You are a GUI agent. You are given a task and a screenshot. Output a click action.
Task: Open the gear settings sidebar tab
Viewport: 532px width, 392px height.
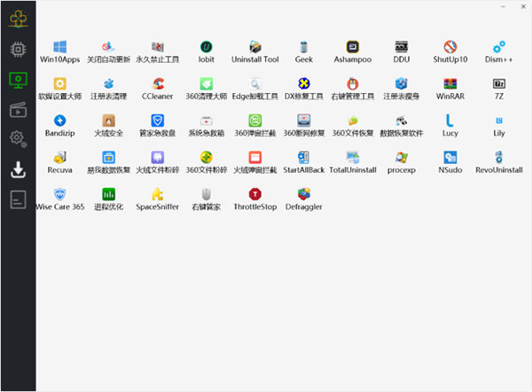pos(18,138)
